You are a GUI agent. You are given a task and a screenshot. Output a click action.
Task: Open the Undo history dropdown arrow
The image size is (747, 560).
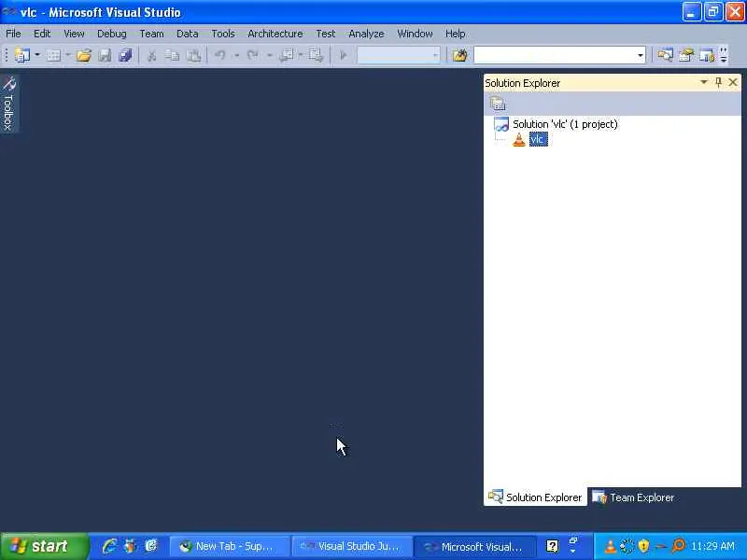236,55
